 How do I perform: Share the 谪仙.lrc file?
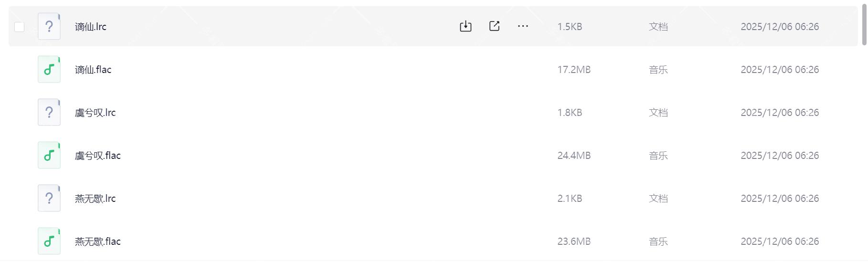pyautogui.click(x=494, y=26)
